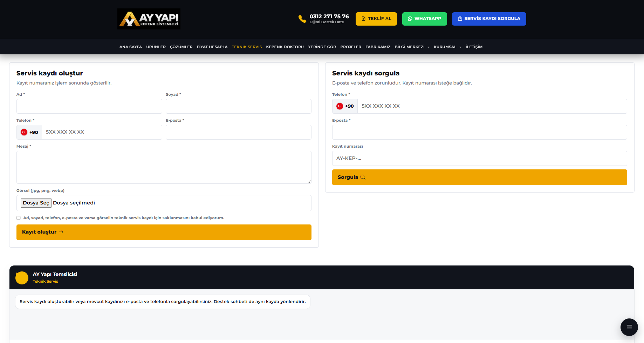
Task: Click the document icon on Teklif Al
Action: [x=364, y=19]
